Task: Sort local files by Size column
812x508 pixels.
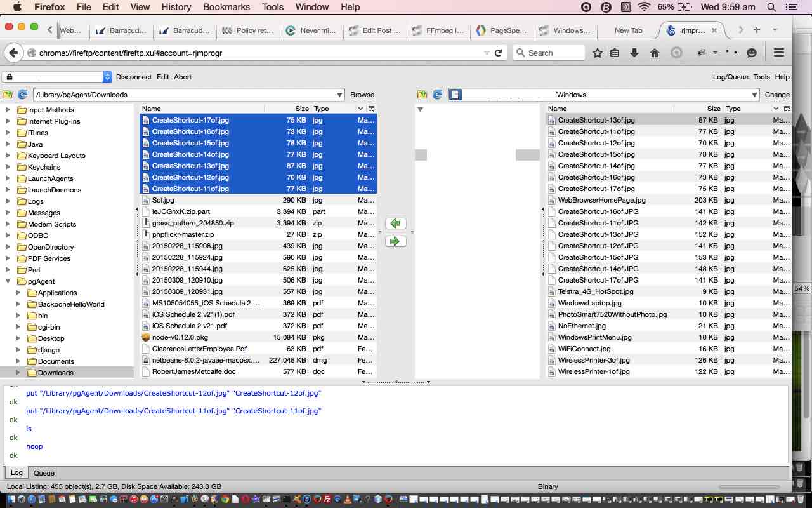Action: (x=288, y=109)
